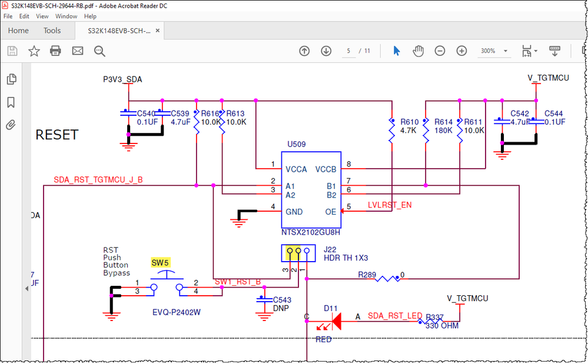Viewport: 588px width, 364px height.
Task: Click the 330 OHM value text
Action: click(x=442, y=326)
